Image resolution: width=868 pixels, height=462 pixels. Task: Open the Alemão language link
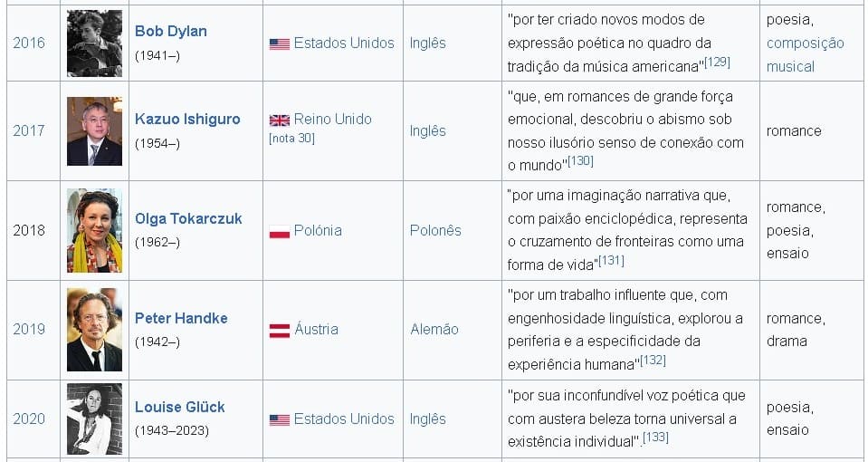(434, 329)
